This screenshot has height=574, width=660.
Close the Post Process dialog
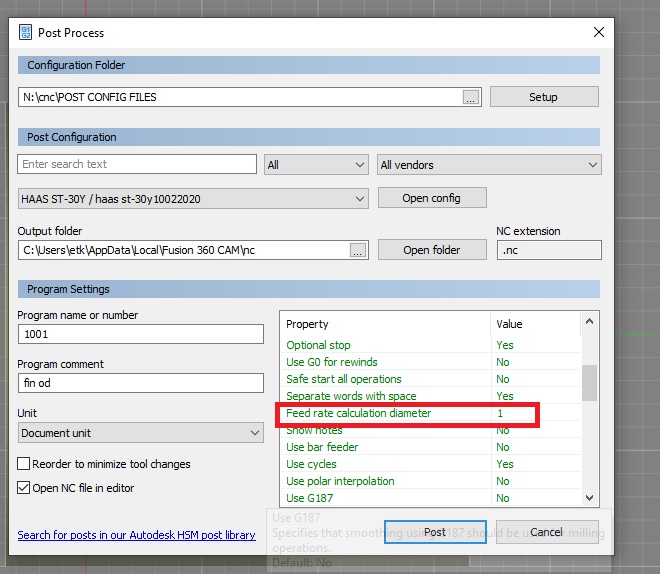pos(599,32)
